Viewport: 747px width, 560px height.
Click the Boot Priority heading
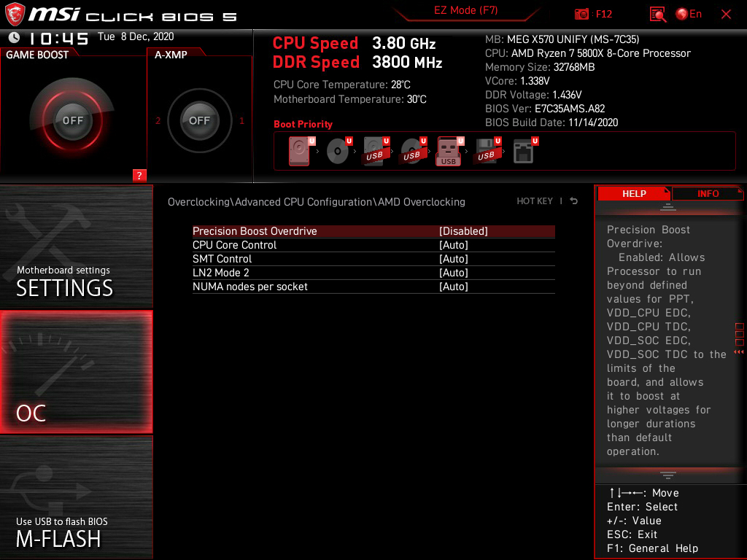tap(303, 124)
